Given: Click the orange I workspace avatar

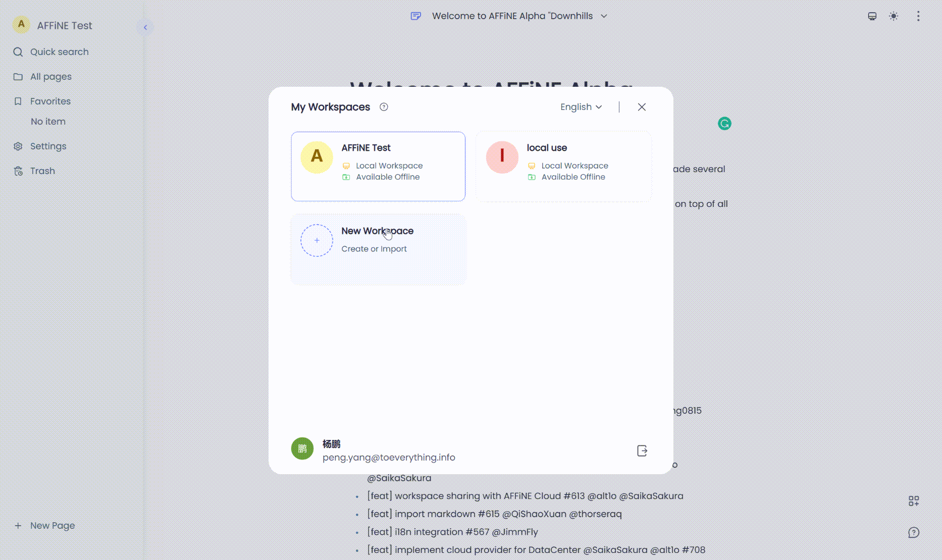Looking at the screenshot, I should tap(502, 157).
